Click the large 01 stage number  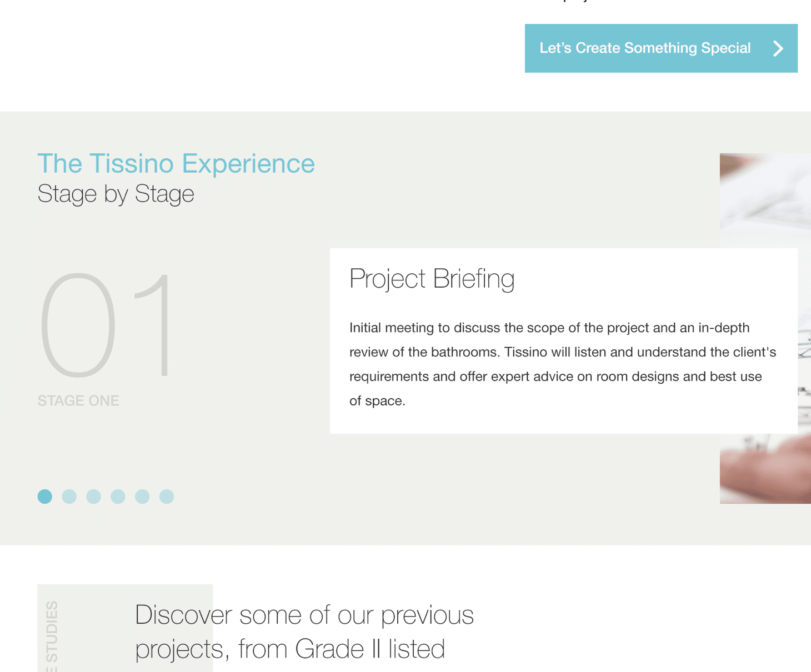coord(106,325)
